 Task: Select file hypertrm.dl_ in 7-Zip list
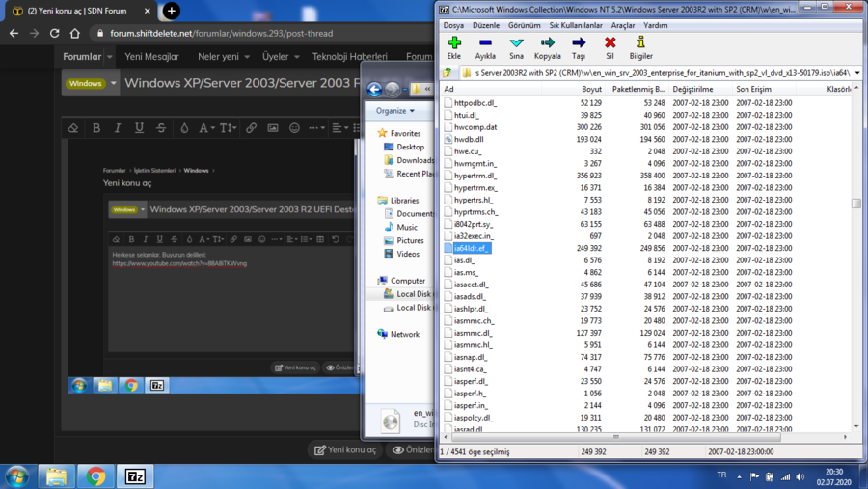click(475, 176)
